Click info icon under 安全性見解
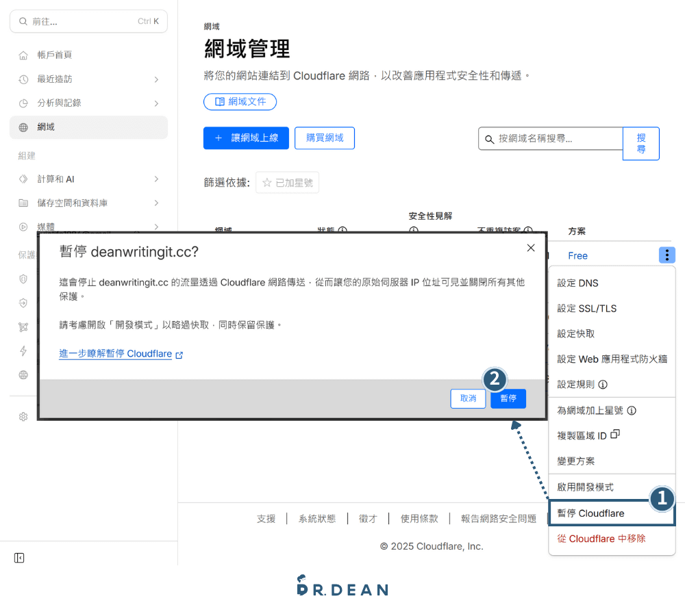This screenshot has height=616, width=685. [414, 230]
